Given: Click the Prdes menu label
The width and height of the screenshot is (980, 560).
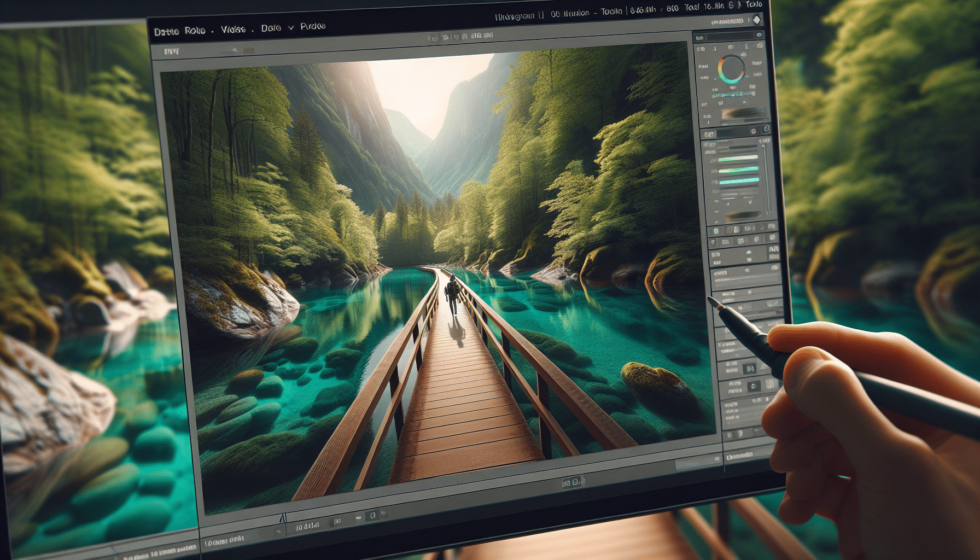Looking at the screenshot, I should [313, 26].
